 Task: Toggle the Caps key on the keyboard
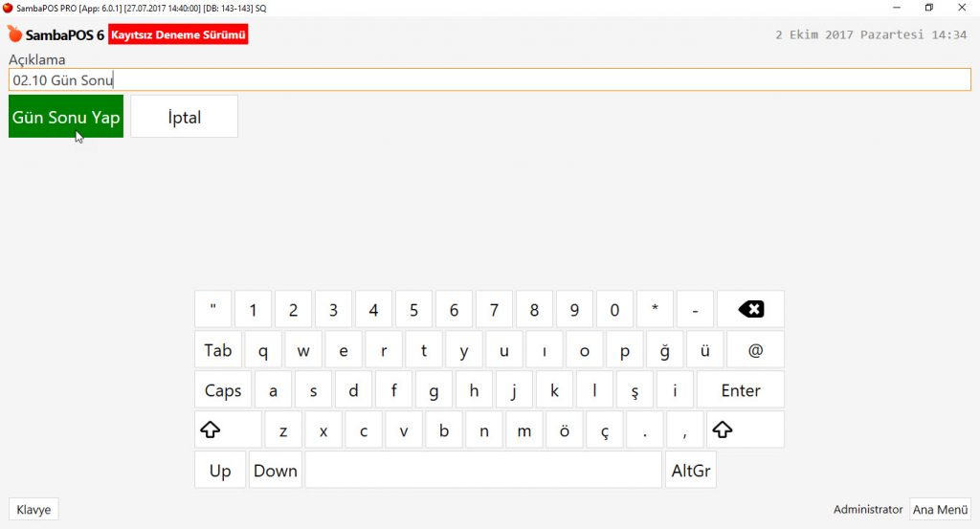(223, 389)
